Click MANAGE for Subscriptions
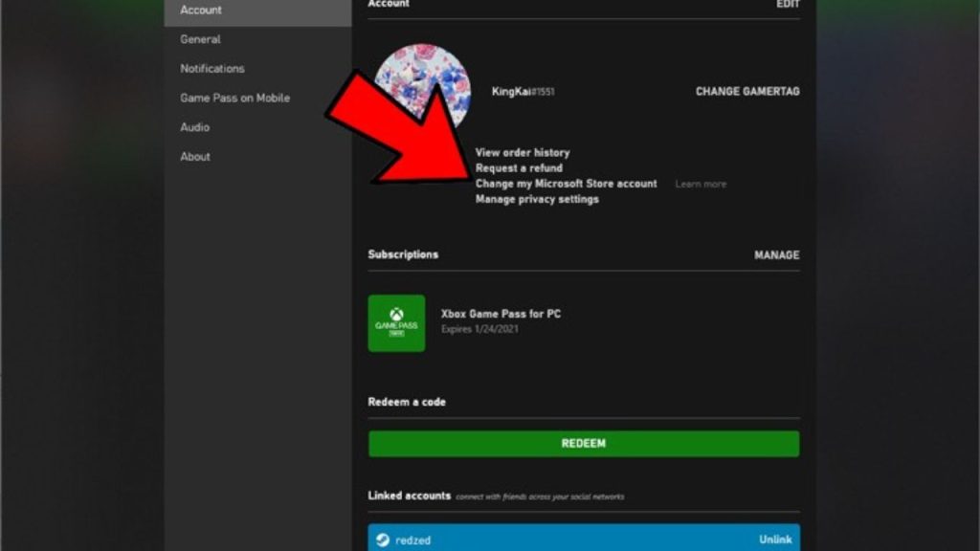980x551 pixels. 776,254
